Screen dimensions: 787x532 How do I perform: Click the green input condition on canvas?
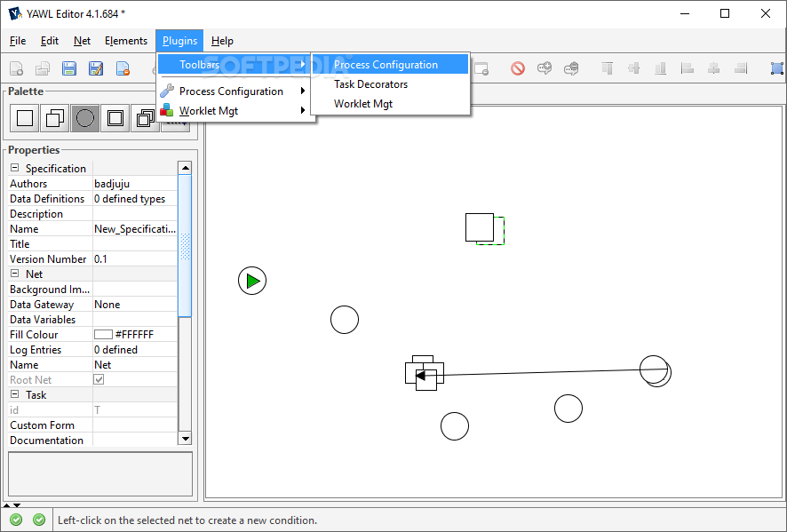coord(252,281)
